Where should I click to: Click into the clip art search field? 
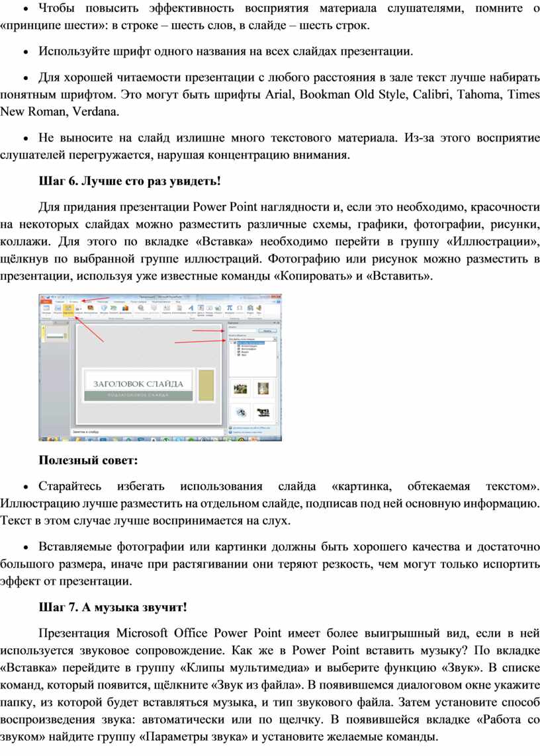click(241, 329)
